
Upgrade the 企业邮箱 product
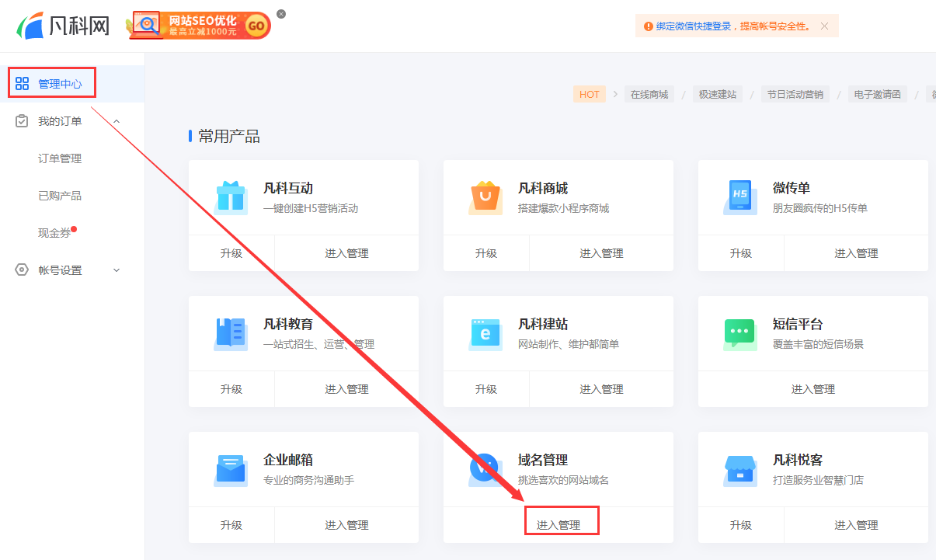click(x=231, y=525)
